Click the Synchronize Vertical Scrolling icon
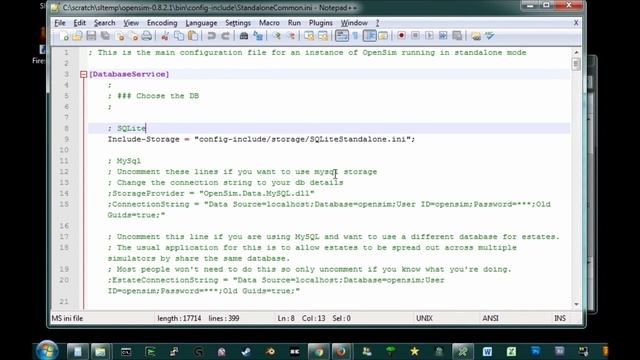 (x=309, y=36)
